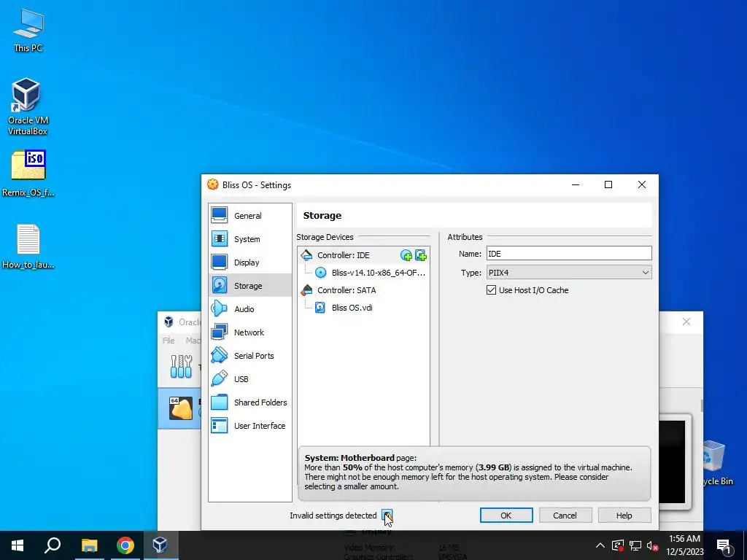
Task: Select the Storage settings page
Action: [249, 286]
